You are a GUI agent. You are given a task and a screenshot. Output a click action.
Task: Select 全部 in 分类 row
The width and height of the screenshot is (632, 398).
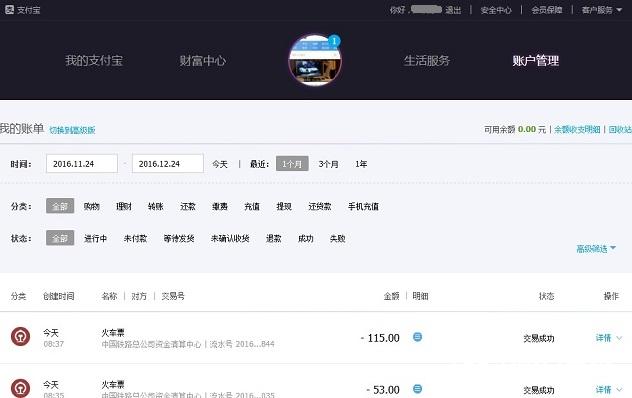tap(60, 206)
